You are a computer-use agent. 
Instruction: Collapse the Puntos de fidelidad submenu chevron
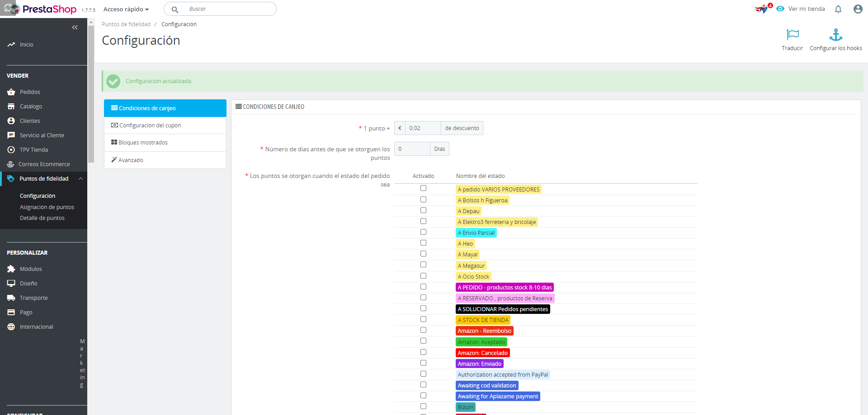[x=80, y=179]
